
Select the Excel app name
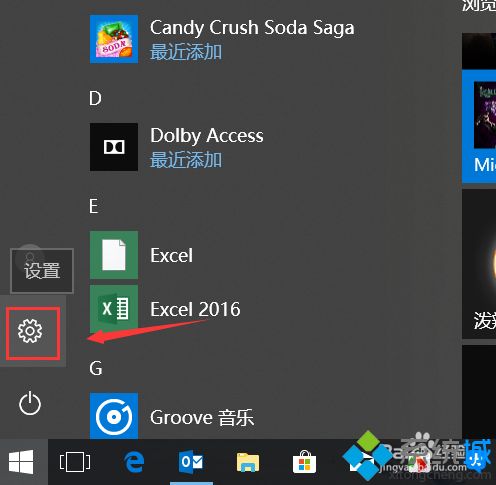point(171,255)
